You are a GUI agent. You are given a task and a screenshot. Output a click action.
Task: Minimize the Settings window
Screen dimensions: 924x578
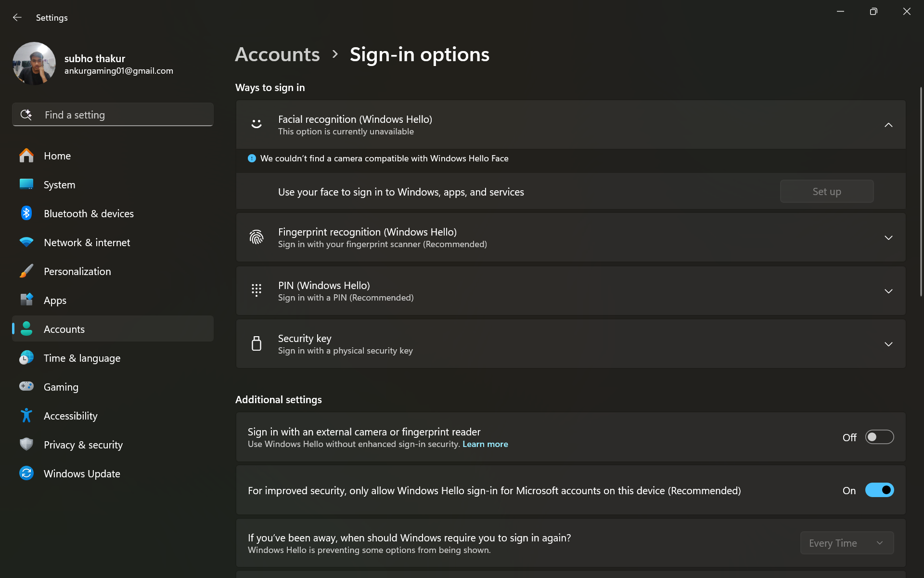coord(840,12)
